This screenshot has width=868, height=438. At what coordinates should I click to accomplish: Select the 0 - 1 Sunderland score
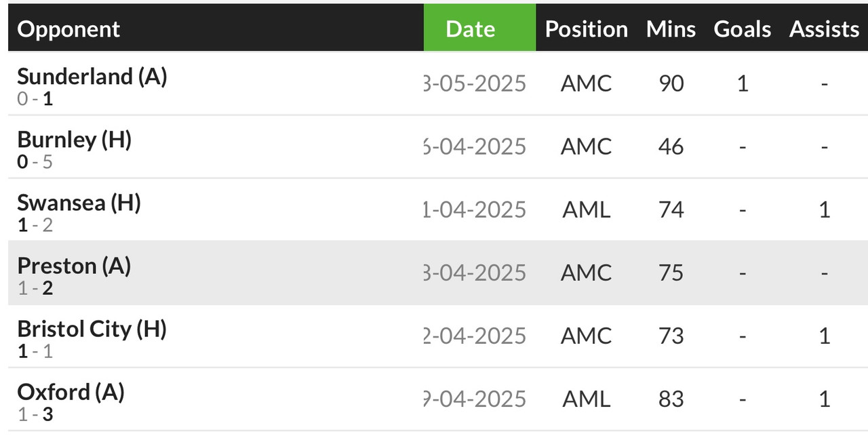click(35, 99)
